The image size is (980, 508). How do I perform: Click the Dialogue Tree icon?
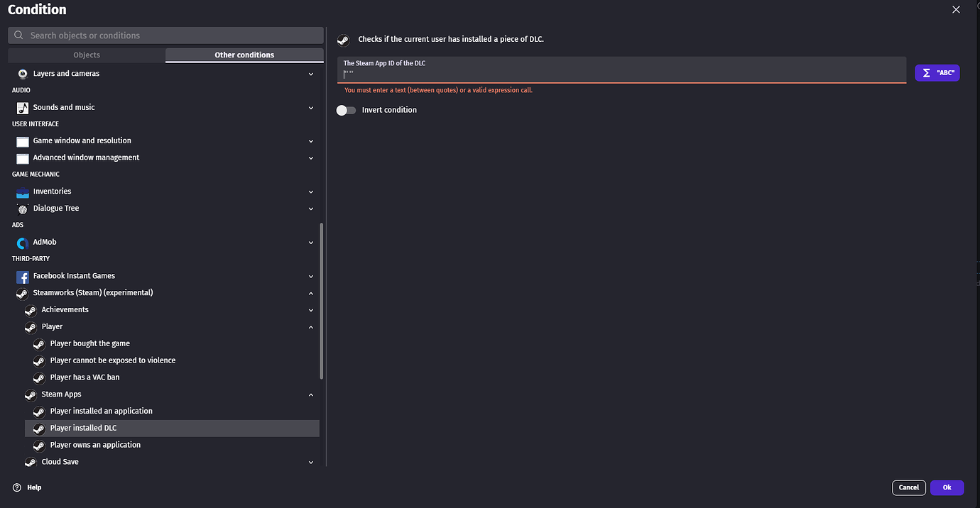tap(22, 208)
